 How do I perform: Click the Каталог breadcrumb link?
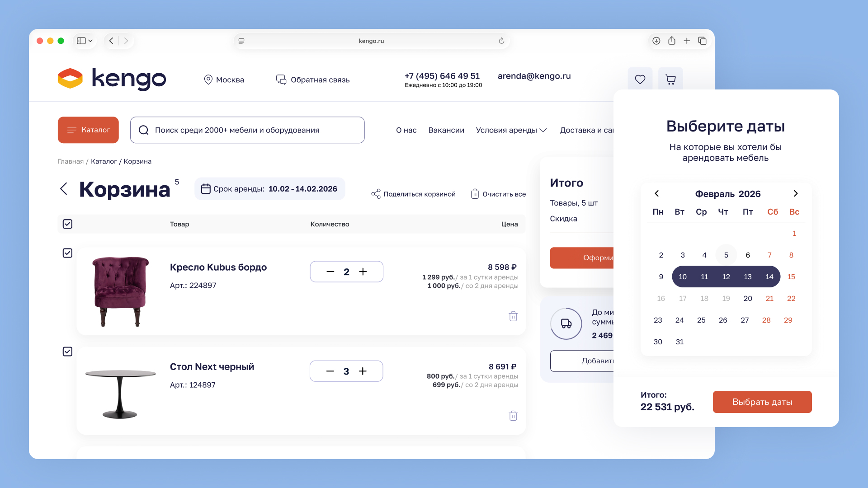(104, 161)
